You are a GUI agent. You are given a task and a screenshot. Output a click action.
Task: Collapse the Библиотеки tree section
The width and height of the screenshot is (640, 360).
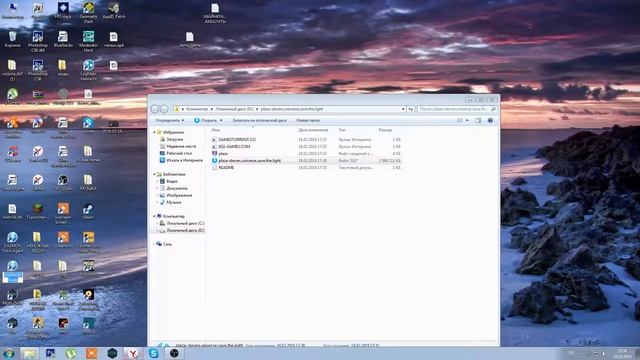[x=154, y=174]
